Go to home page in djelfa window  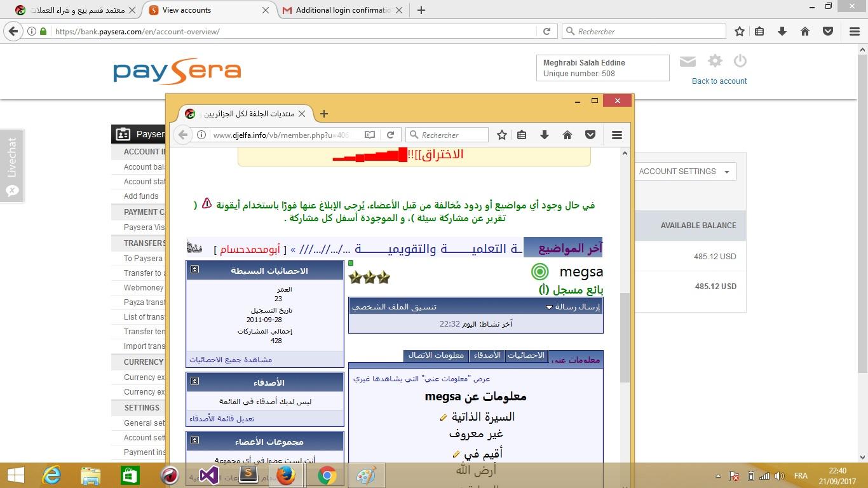pos(567,135)
